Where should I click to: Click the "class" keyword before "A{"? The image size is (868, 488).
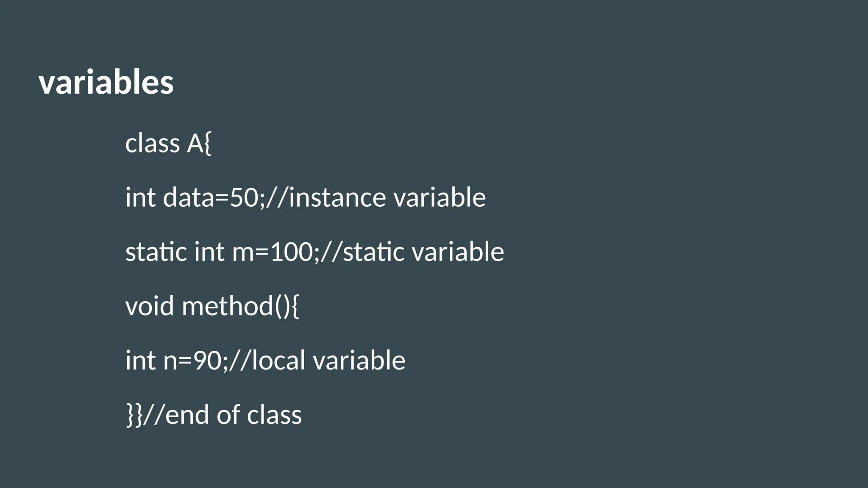[153, 143]
